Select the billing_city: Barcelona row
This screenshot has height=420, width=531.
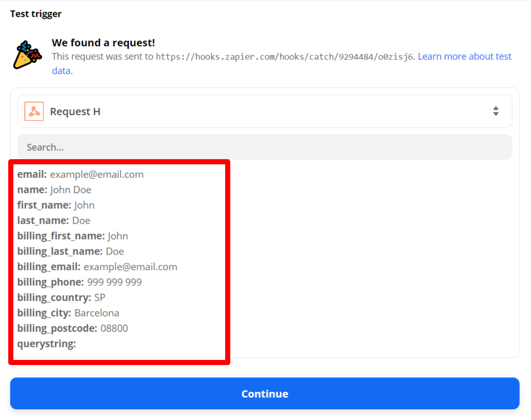click(68, 313)
